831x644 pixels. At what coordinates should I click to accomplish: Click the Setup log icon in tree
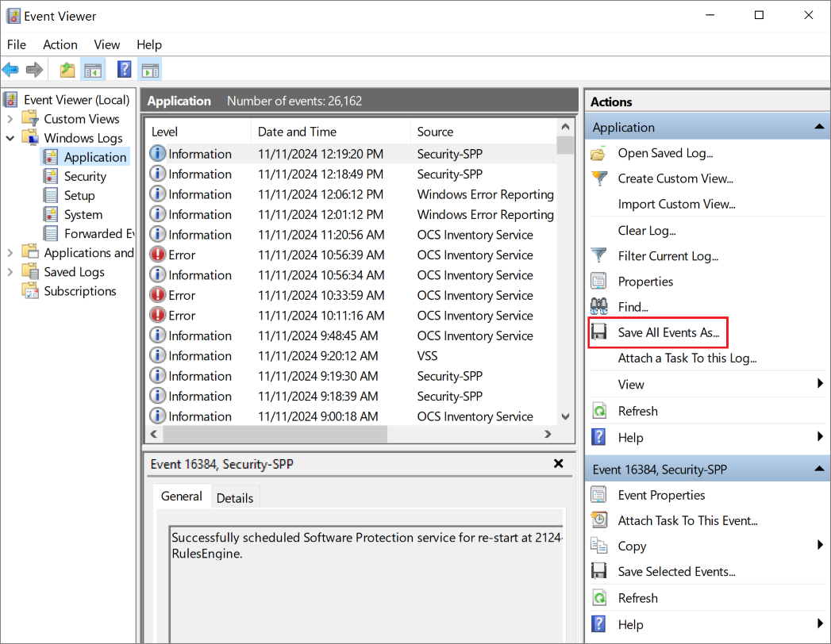point(51,195)
